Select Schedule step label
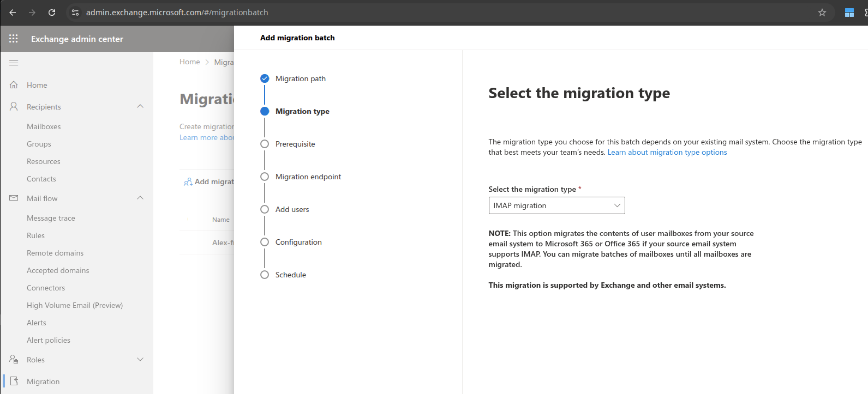 [x=291, y=275]
